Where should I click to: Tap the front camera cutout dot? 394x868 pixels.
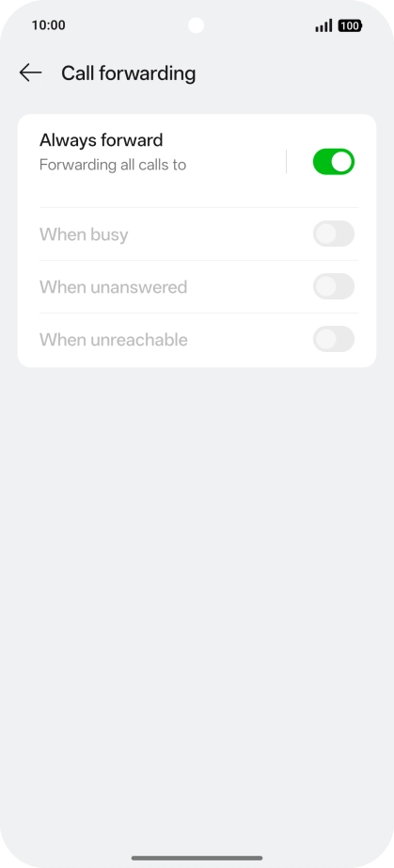[197, 25]
